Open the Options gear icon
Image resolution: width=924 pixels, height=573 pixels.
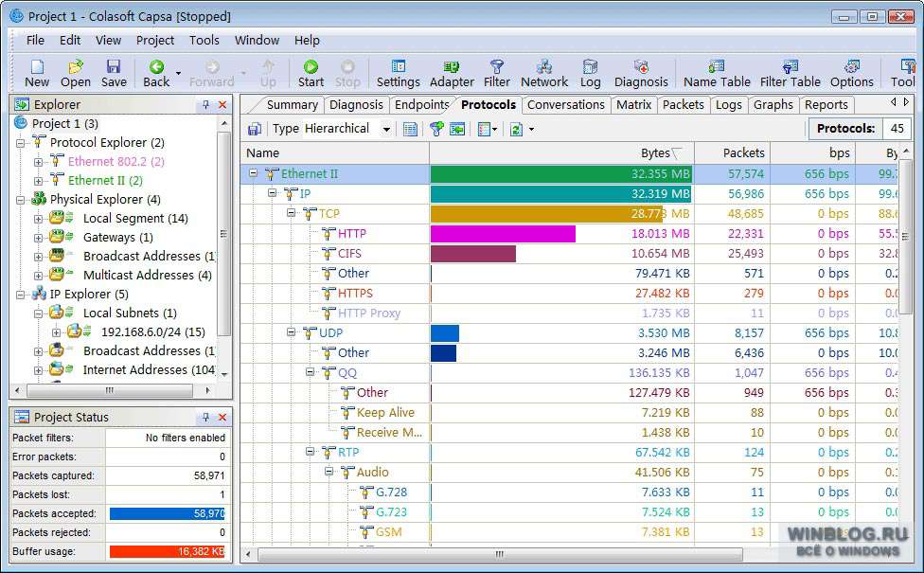click(851, 67)
